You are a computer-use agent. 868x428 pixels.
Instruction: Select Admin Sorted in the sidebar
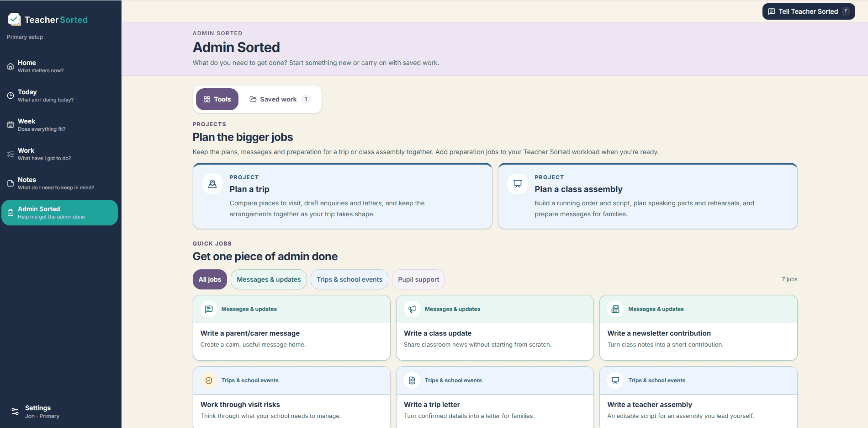[x=60, y=213]
